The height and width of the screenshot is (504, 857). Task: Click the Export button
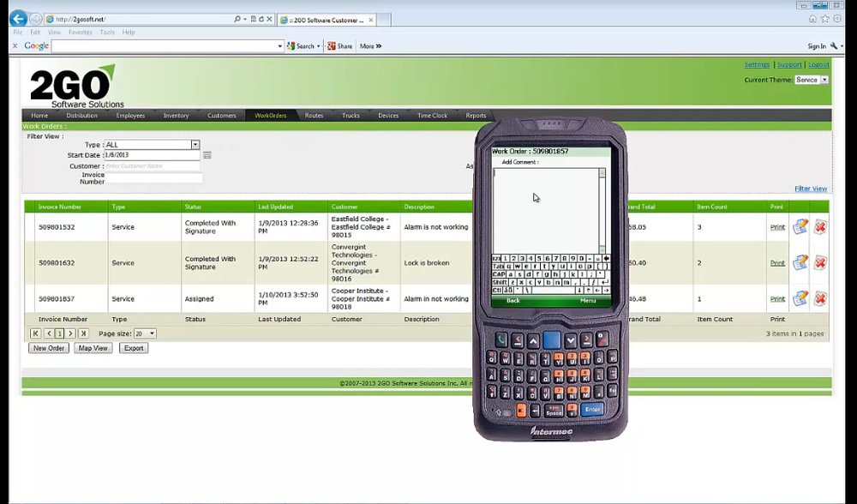coord(134,348)
